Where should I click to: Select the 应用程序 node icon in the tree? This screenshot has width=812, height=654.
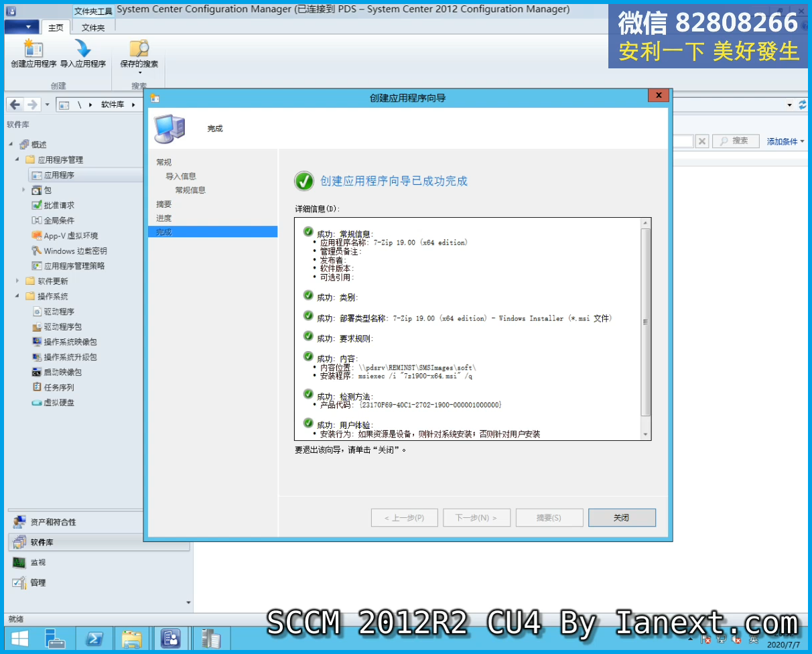(37, 175)
